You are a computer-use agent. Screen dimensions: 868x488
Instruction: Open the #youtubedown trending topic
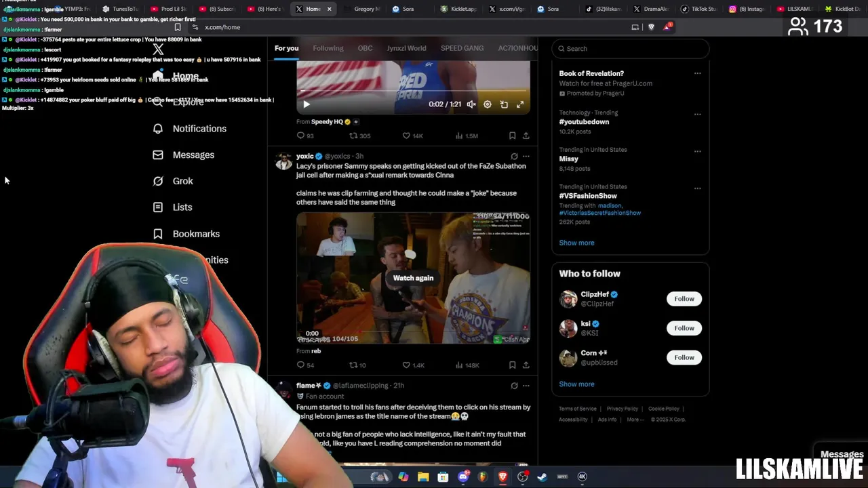point(584,122)
